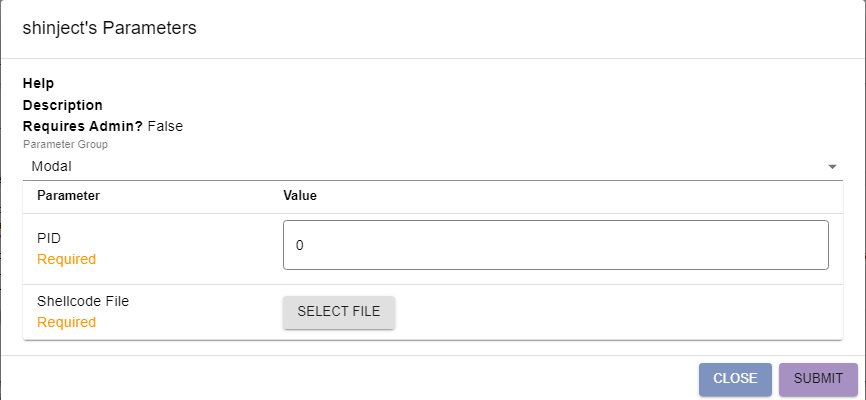Click the Value column header
The image size is (866, 400).
300,196
